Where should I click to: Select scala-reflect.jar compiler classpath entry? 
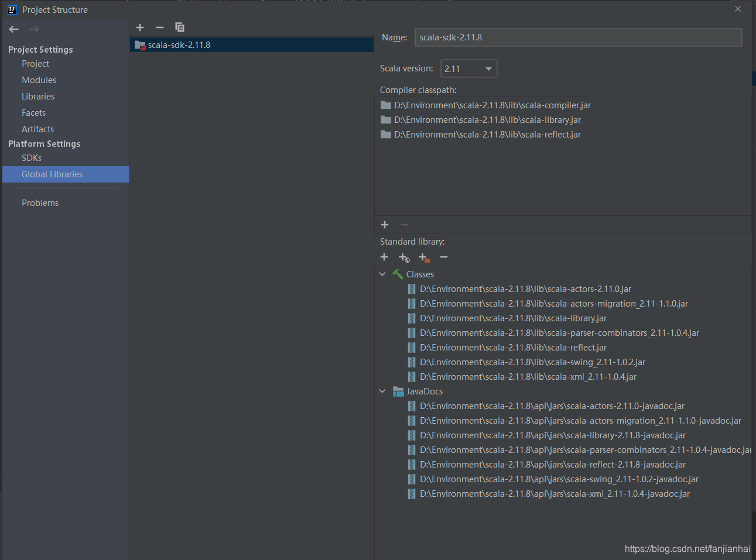point(487,135)
